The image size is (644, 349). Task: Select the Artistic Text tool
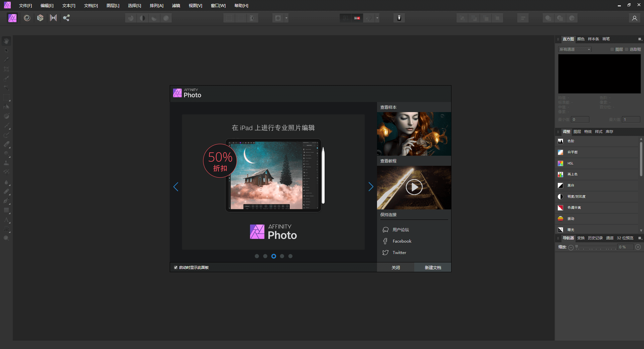click(x=6, y=220)
